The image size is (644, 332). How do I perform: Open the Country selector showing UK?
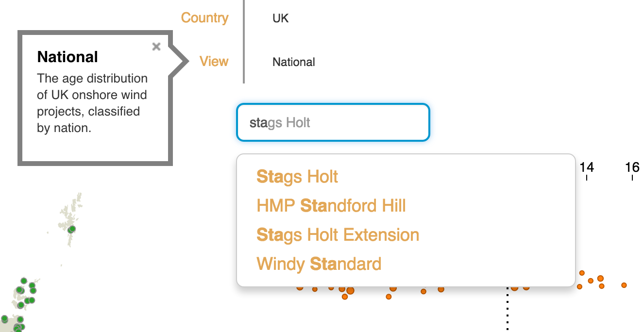281,18
